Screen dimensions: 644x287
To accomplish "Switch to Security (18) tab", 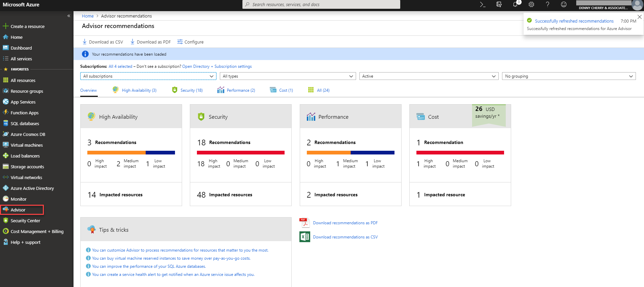I will pyautogui.click(x=187, y=90).
